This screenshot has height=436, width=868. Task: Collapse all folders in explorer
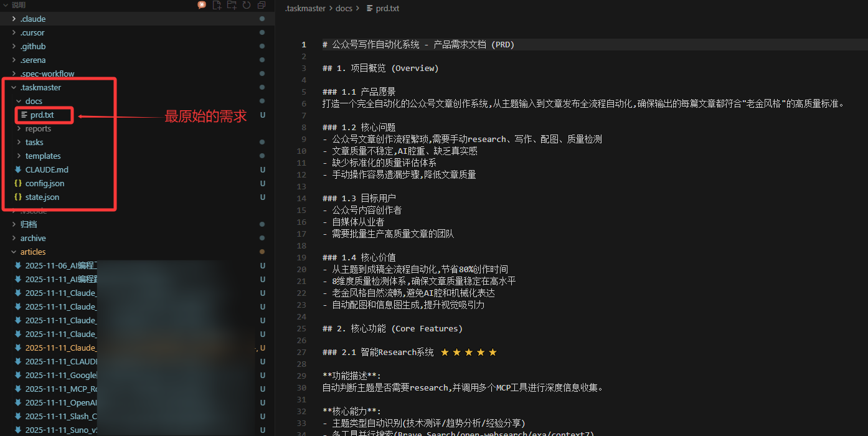pos(262,5)
